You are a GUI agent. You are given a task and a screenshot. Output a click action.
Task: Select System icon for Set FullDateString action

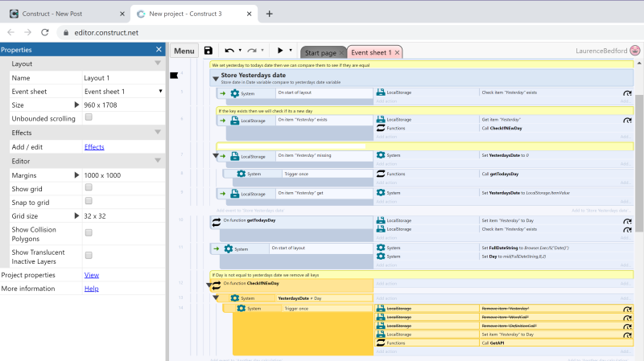coord(381,248)
